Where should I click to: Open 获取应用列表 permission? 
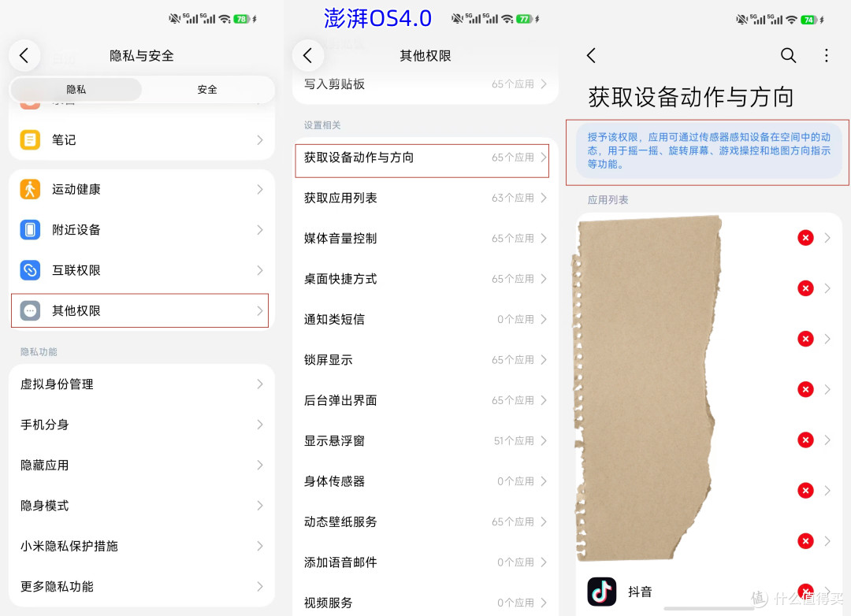(425, 198)
